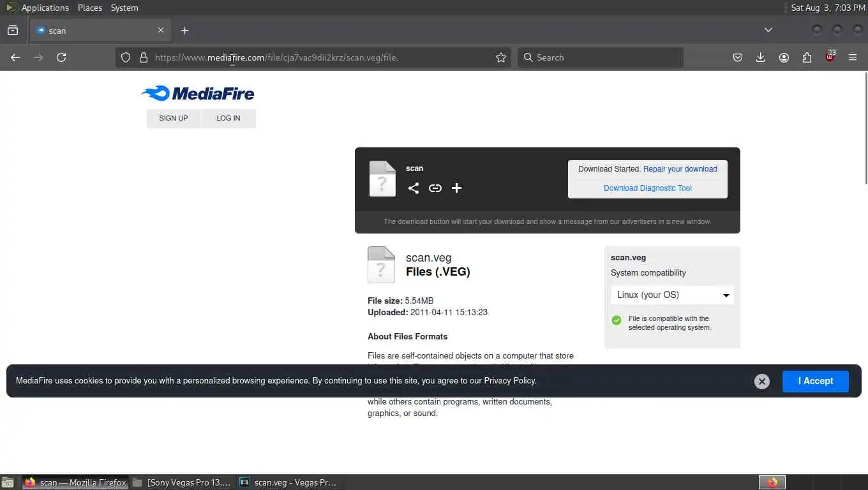Viewport: 868px width, 490px height.
Task: Click the SIGN UP button
Action: (174, 118)
